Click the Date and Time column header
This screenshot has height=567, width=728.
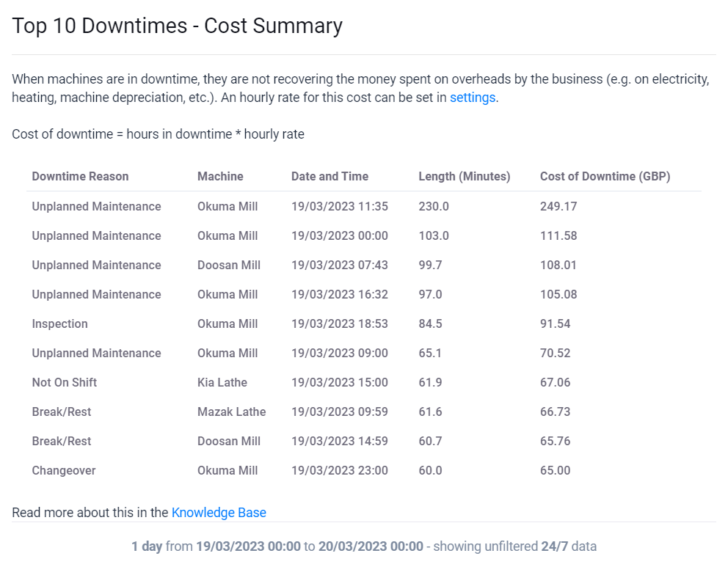(330, 176)
